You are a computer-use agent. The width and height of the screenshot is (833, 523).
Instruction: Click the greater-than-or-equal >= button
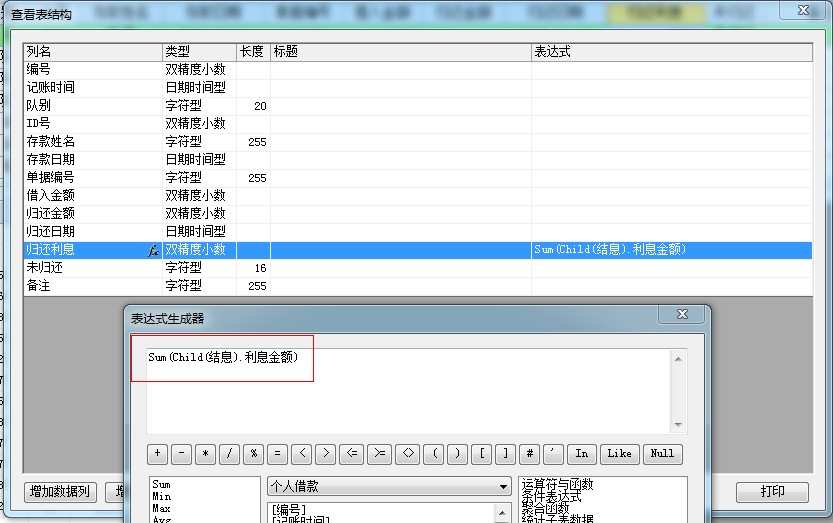click(380, 453)
